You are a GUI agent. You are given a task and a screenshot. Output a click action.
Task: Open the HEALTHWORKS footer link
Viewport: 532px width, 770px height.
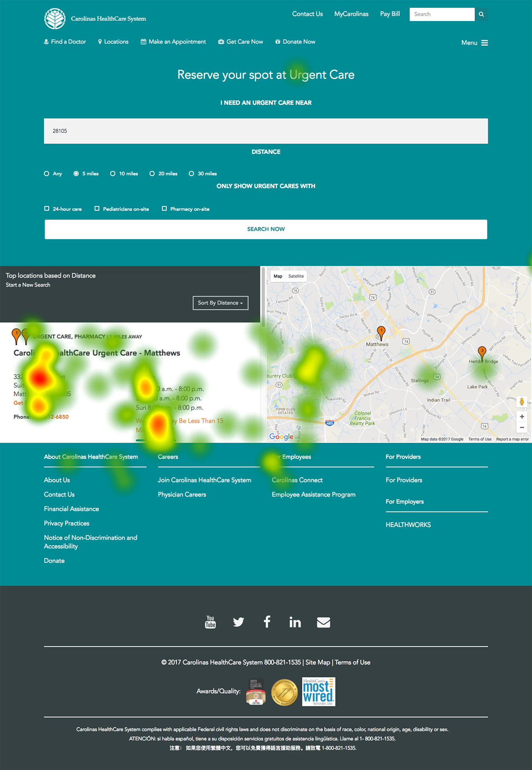408,525
